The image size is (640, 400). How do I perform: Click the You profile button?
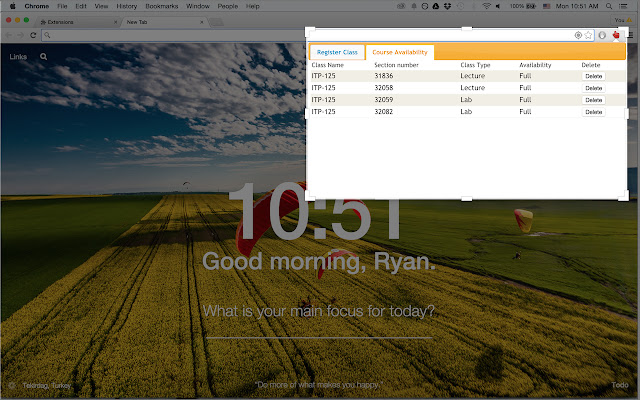623,20
